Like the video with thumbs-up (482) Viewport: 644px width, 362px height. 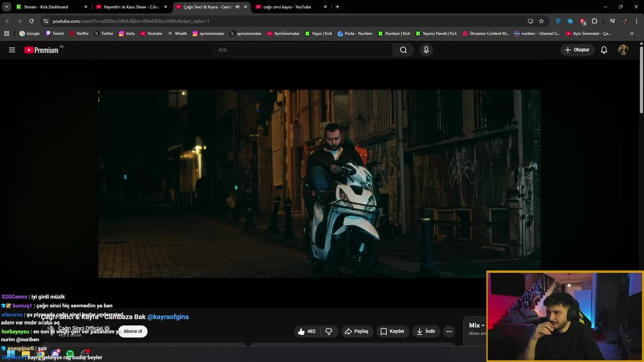pos(306,331)
